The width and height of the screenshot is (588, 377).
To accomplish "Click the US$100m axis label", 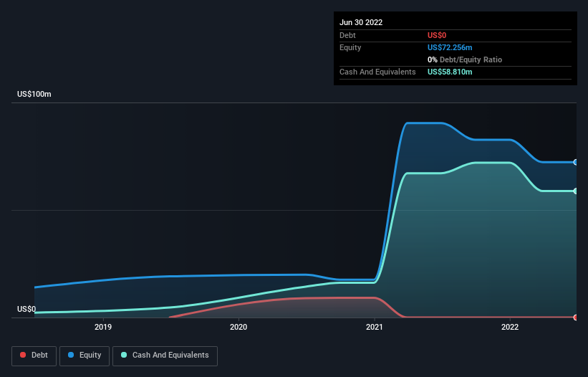I will click(34, 94).
